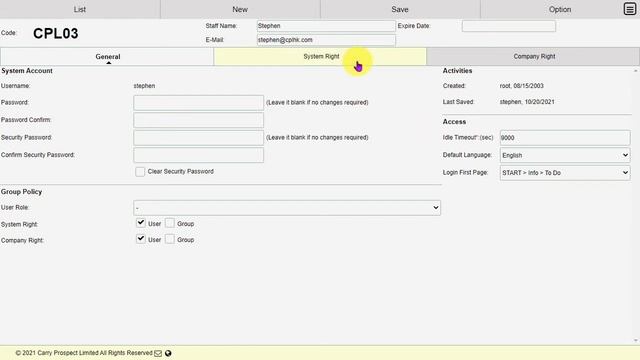640x360 pixels.
Task: Switch to the Company Right tab
Action: [x=533, y=56]
